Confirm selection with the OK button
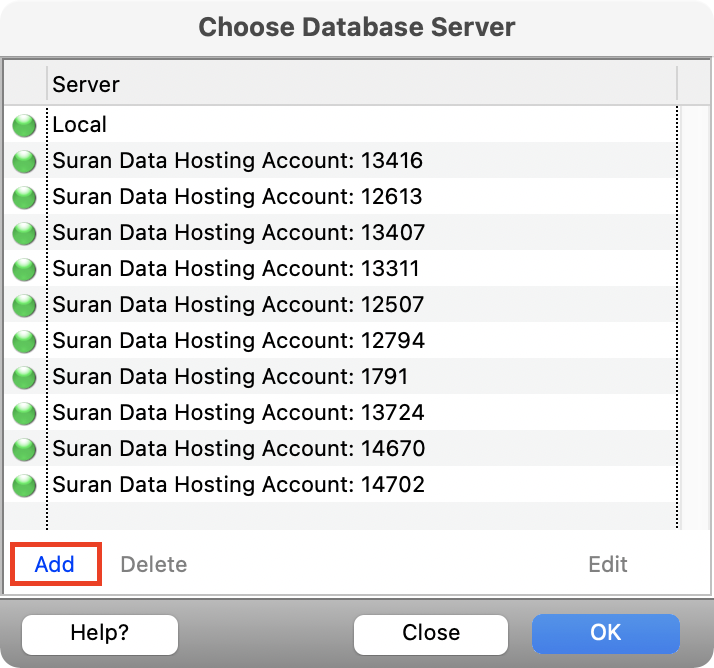714x668 pixels. [x=605, y=633]
